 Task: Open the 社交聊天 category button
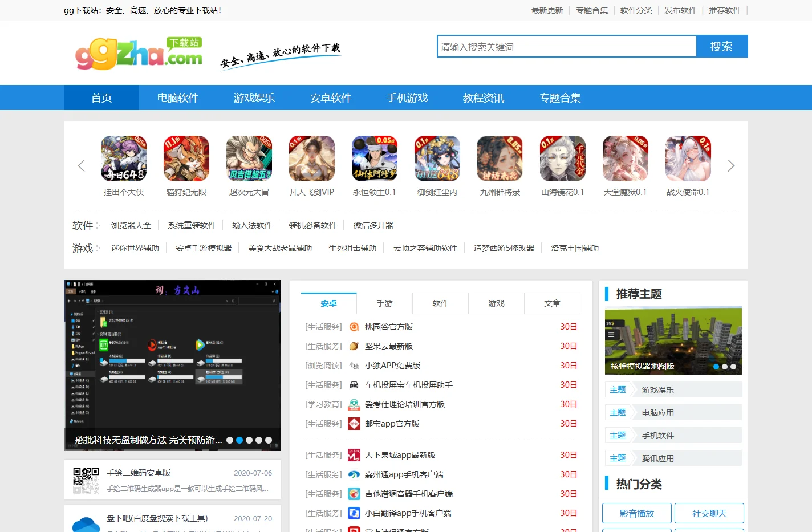click(x=709, y=513)
